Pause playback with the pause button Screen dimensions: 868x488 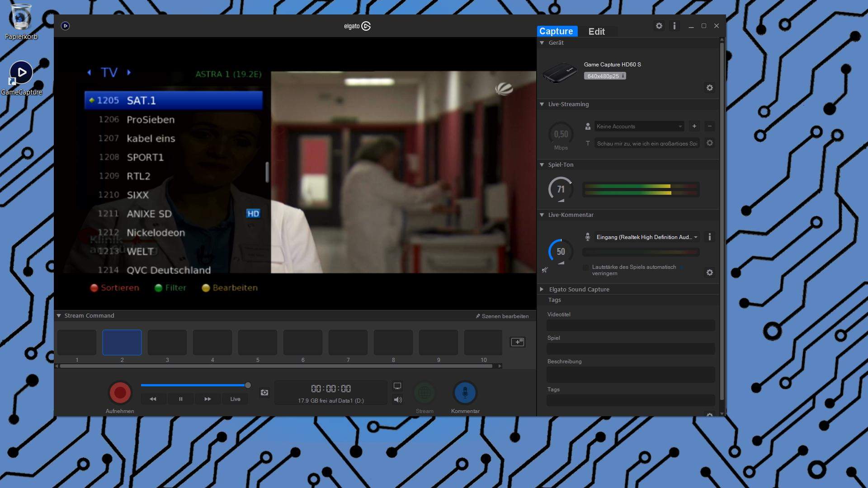180,399
